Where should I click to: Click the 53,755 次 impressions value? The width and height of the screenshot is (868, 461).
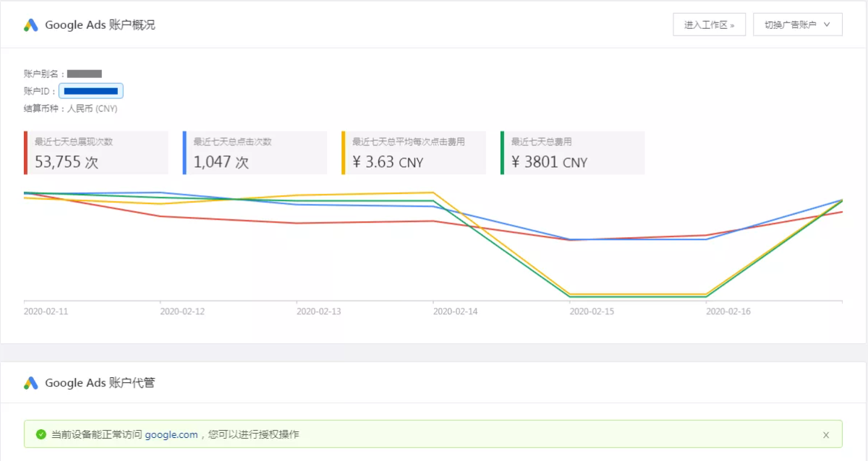(67, 162)
